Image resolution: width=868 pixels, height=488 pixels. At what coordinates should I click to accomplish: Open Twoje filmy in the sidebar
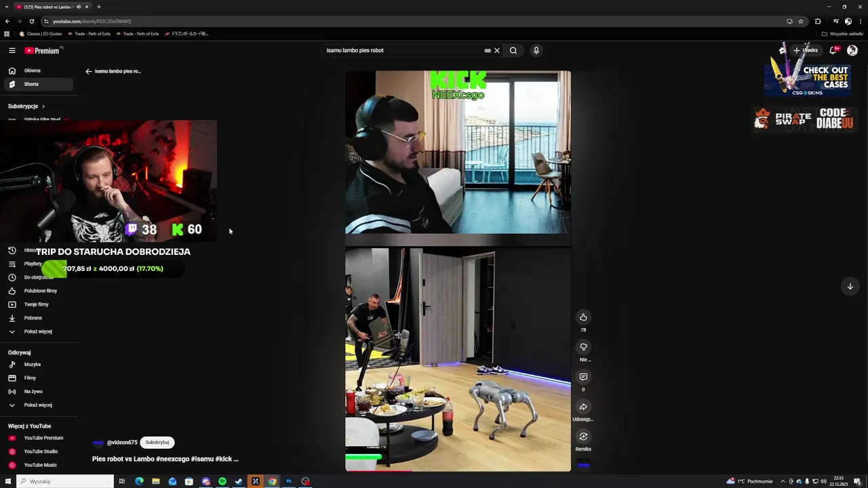pyautogui.click(x=38, y=304)
